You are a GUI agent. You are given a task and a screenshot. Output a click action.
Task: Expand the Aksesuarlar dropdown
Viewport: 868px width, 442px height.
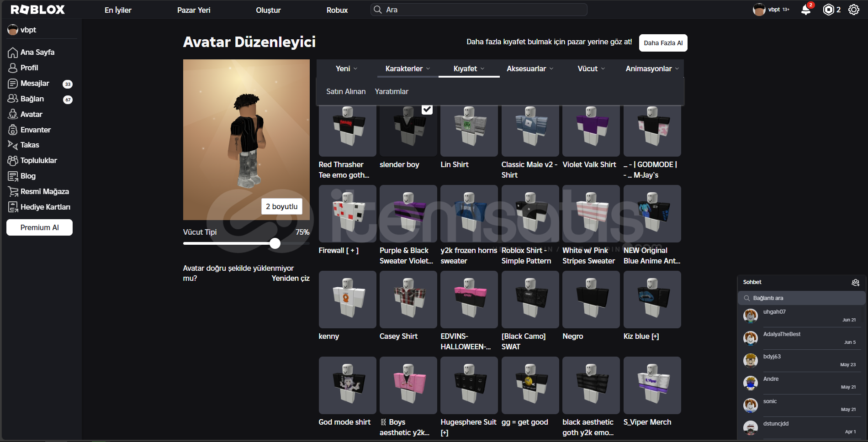(530, 68)
